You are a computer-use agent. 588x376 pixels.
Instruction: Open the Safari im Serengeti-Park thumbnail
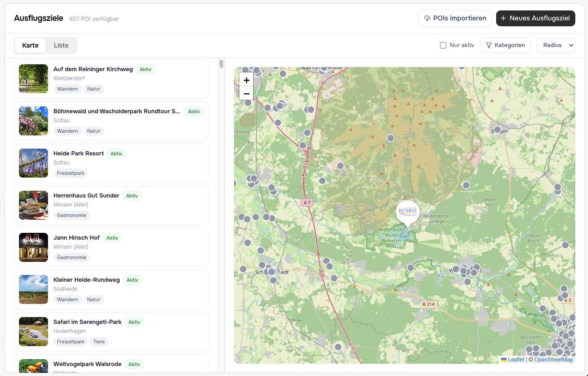click(x=33, y=332)
